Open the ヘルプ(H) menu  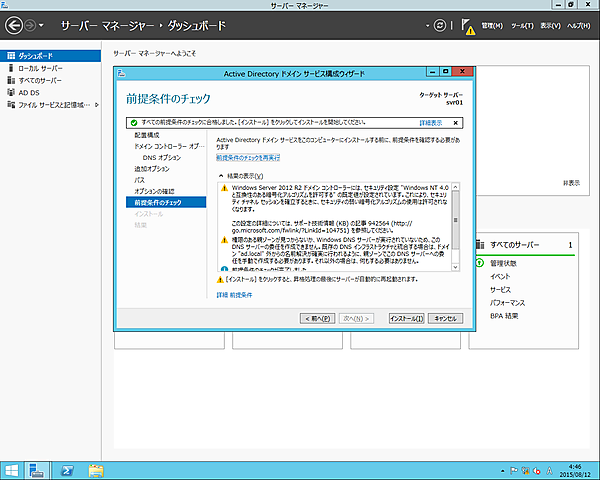tap(579, 26)
